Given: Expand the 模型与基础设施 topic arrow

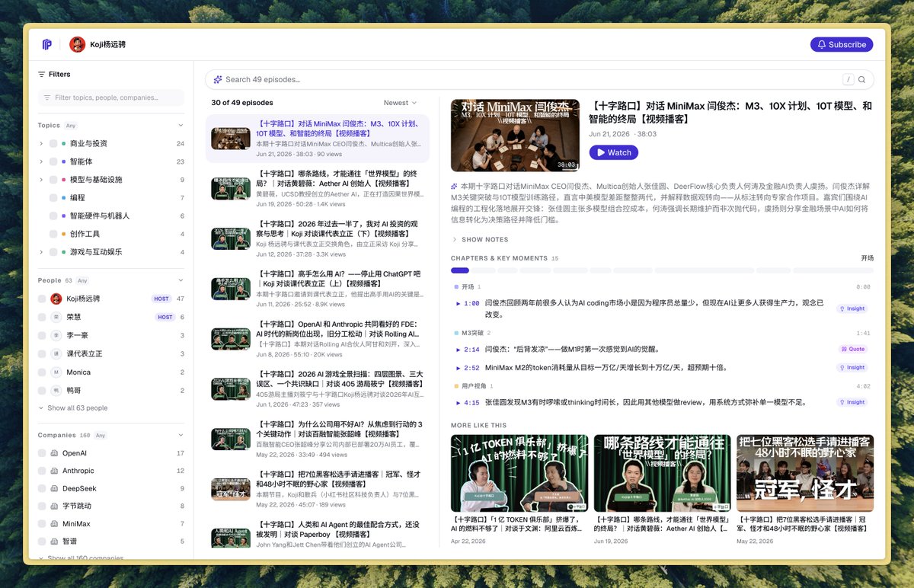Looking at the screenshot, I should click(x=41, y=180).
